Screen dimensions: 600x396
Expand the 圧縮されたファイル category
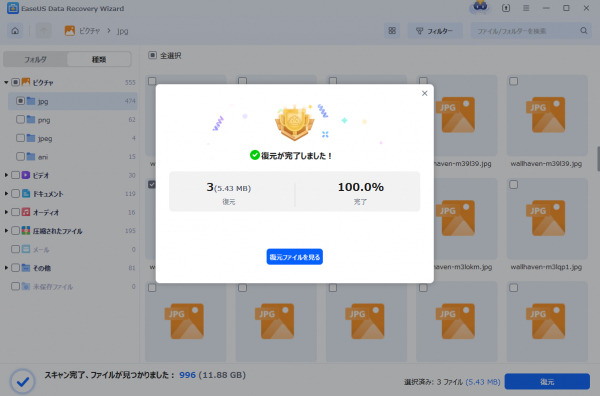click(x=6, y=231)
